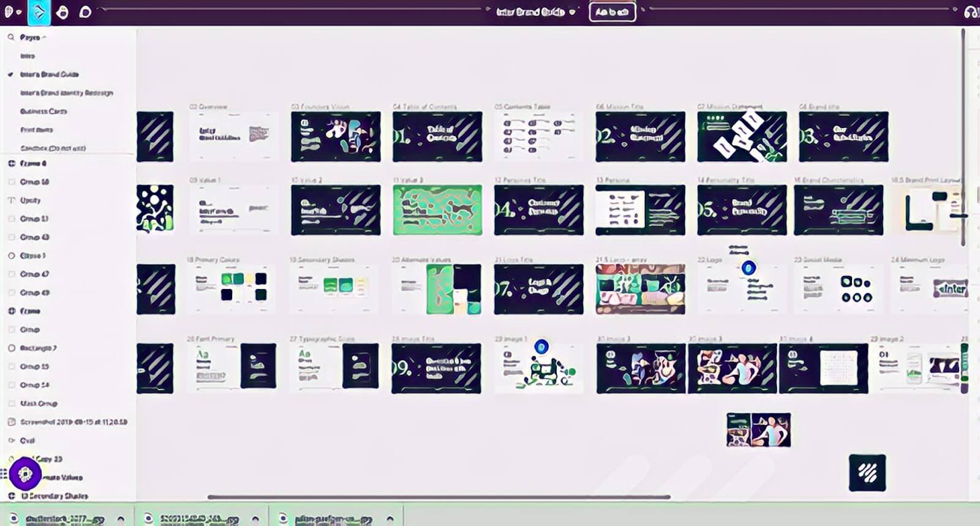Screen dimensions: 980x526
Task: Click the blue avatar above 22 Logo frame
Action: click(x=748, y=268)
